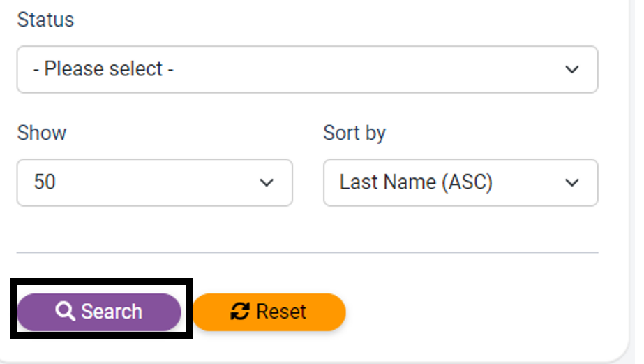
Task: Click the chevron arrow beside Last Name (ASC)
Action: pos(572,182)
